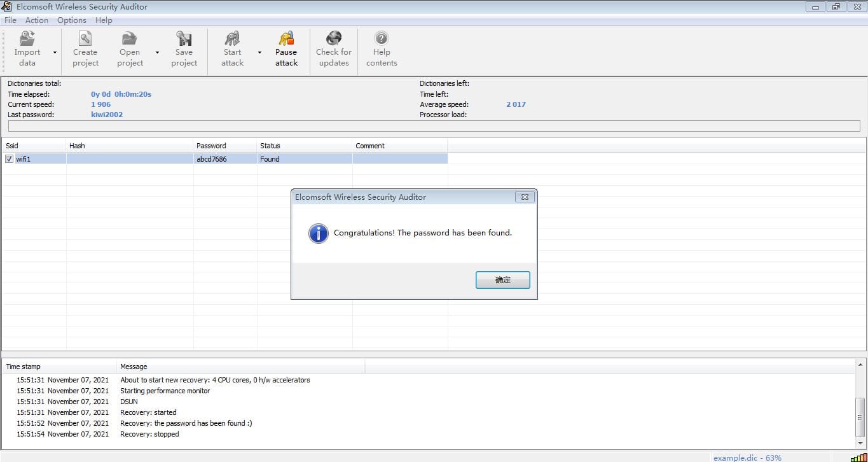This screenshot has height=462, width=868.
Task: Open project via toolbar icon
Action: point(130,39)
